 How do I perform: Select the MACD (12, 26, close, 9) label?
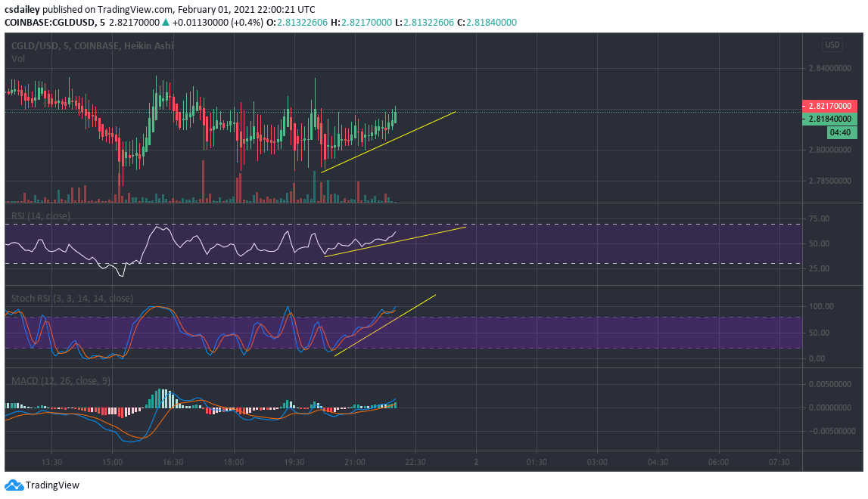(61, 380)
